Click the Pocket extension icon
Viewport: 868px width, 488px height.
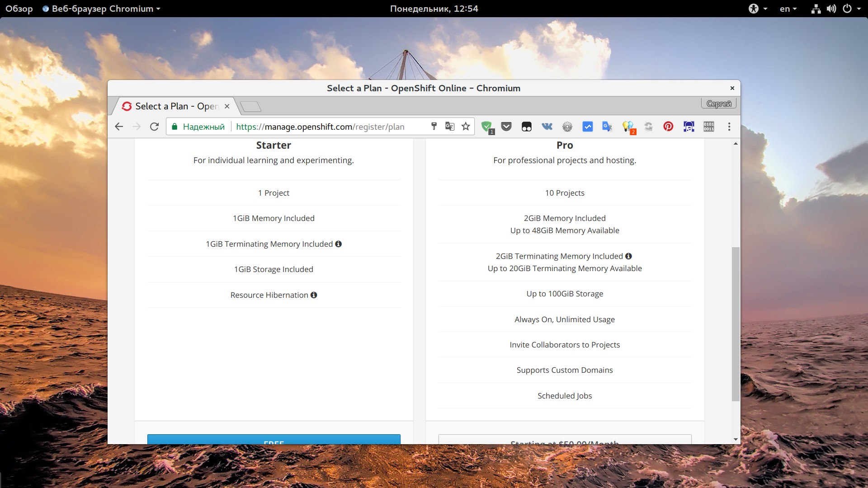pos(506,127)
